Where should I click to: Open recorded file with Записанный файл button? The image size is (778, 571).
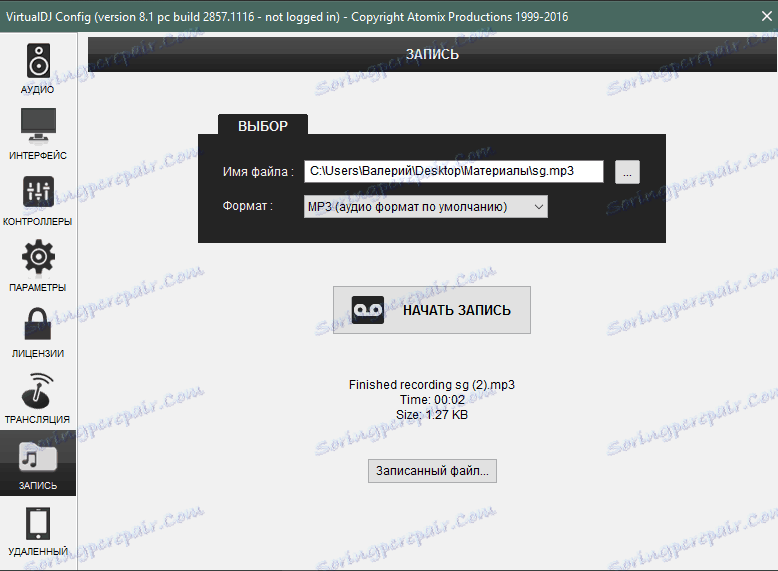[x=432, y=471]
